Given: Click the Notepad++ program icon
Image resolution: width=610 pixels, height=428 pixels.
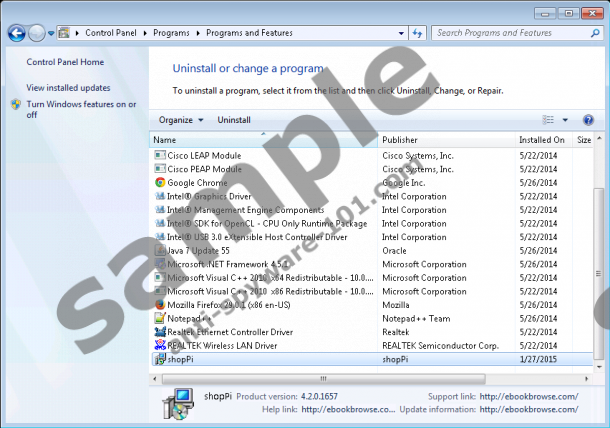Looking at the screenshot, I should click(x=159, y=319).
